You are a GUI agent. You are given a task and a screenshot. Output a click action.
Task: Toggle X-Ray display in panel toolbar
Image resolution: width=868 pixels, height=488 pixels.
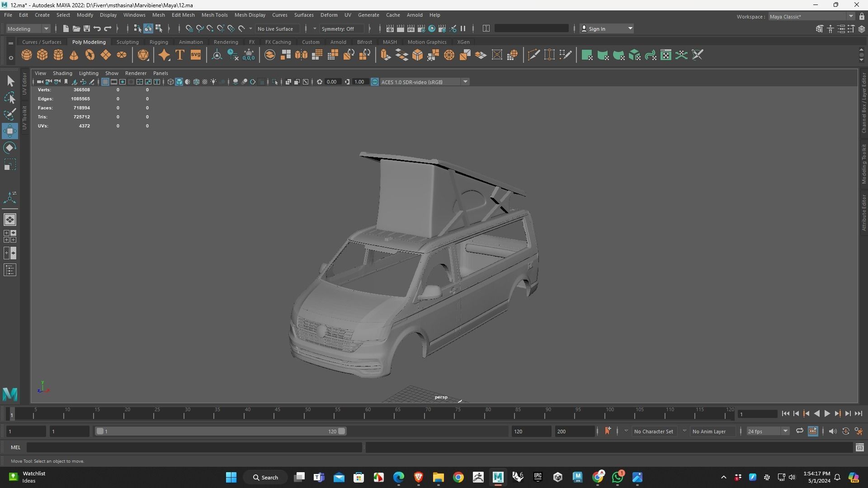288,82
